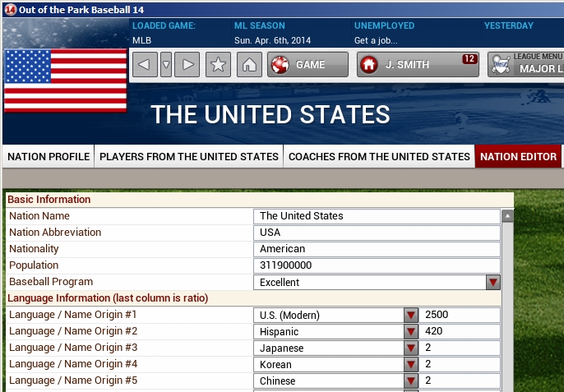This screenshot has height=392, width=564.
Task: Edit the Population field 311900000
Action: click(377, 265)
